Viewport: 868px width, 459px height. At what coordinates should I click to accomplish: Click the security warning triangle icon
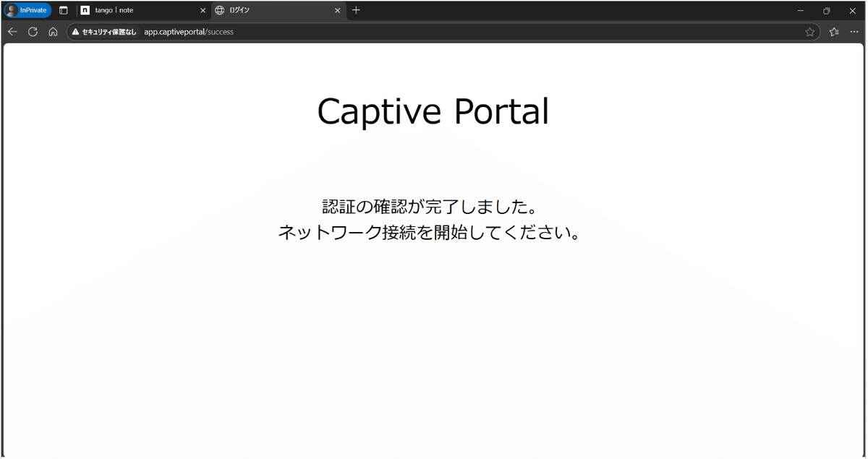click(x=75, y=32)
